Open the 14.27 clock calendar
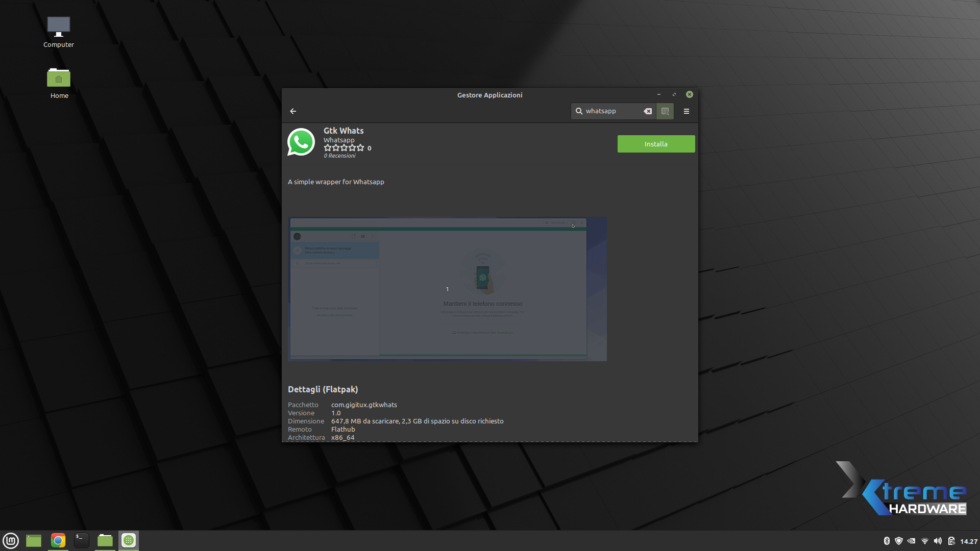This screenshot has width=980, height=551. tap(968, 541)
